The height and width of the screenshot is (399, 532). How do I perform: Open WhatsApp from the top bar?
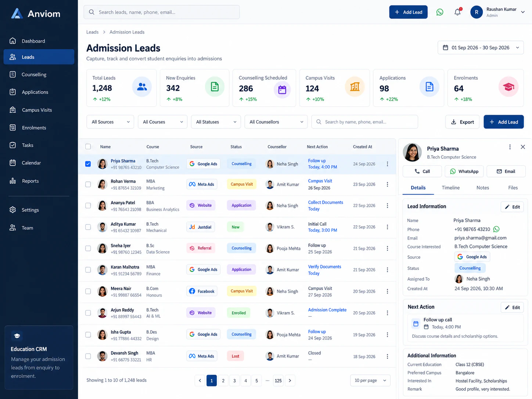pos(440,12)
